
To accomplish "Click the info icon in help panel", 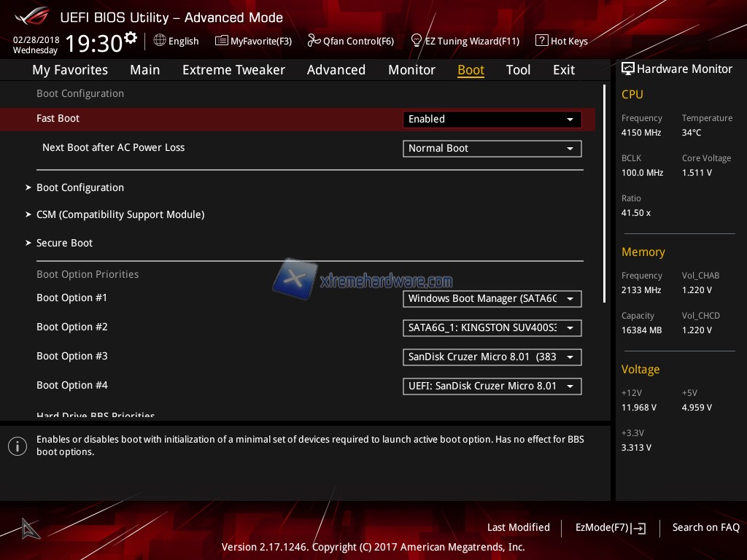I will [x=18, y=446].
